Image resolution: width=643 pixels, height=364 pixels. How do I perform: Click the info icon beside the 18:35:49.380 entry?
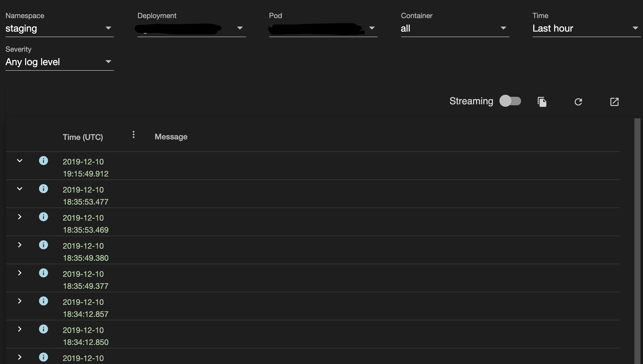44,245
